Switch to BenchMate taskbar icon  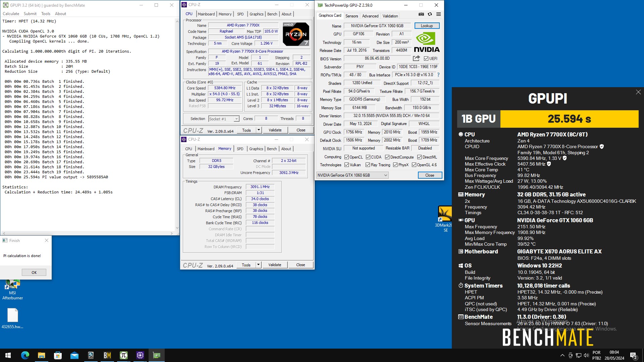coord(107,355)
